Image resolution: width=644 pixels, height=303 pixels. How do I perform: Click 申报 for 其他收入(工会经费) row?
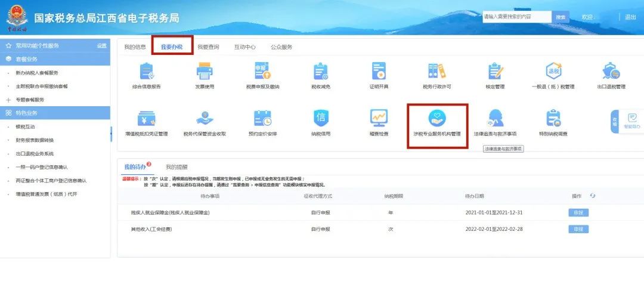pos(578,229)
